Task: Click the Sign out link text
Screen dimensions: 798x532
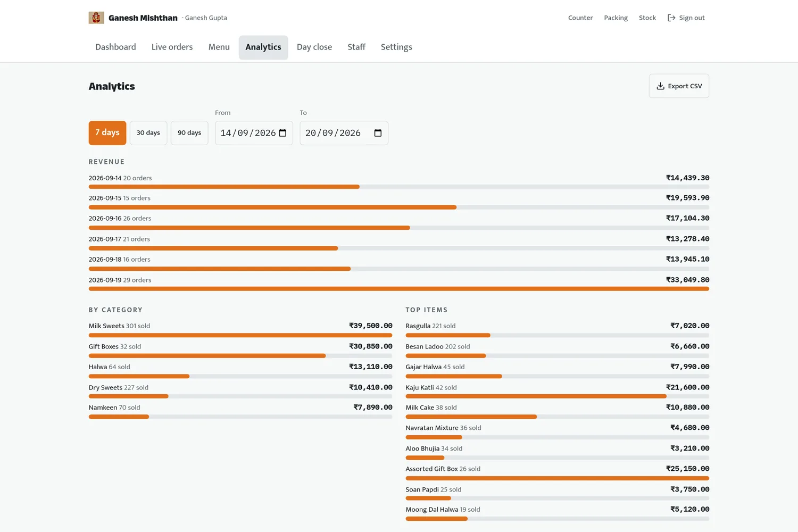Action: point(692,18)
